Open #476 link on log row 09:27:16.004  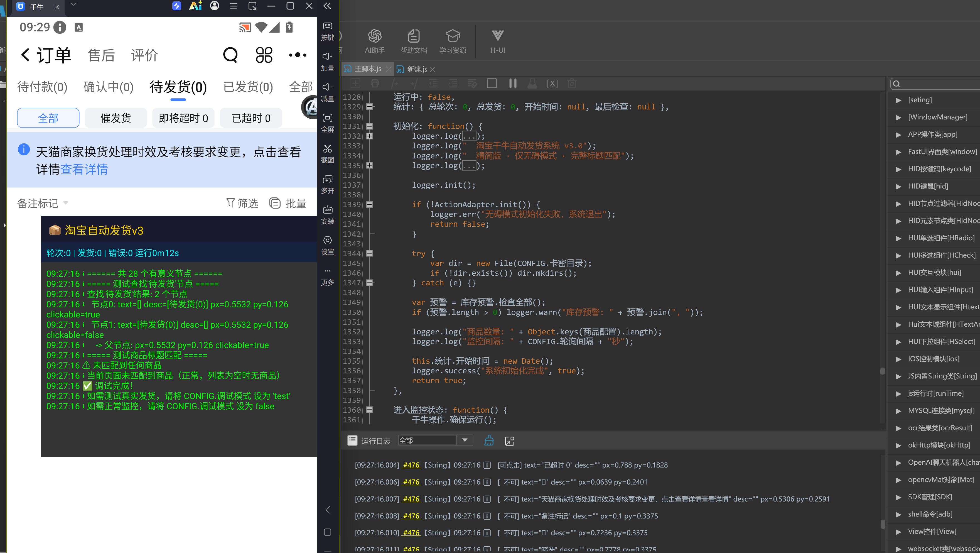411,465
